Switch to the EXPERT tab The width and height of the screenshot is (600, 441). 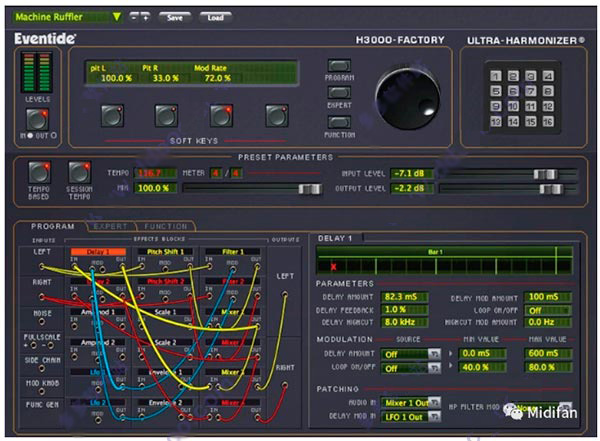[x=110, y=227]
